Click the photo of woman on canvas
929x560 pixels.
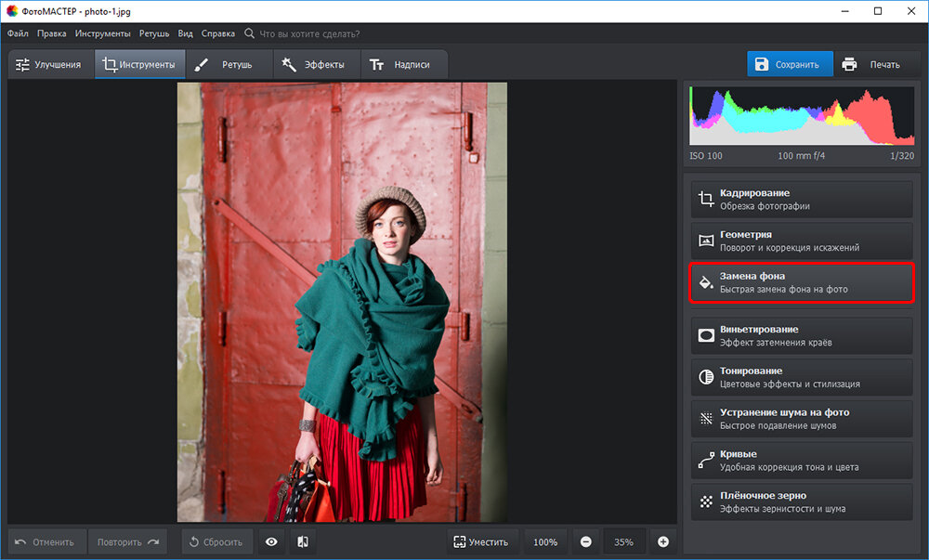tap(343, 302)
